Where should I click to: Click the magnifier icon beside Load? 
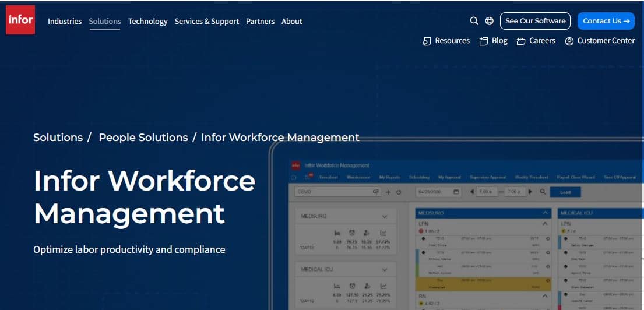click(543, 192)
